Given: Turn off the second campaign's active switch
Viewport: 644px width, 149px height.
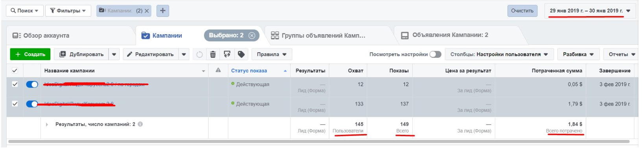Looking at the screenshot, I should 32,104.
